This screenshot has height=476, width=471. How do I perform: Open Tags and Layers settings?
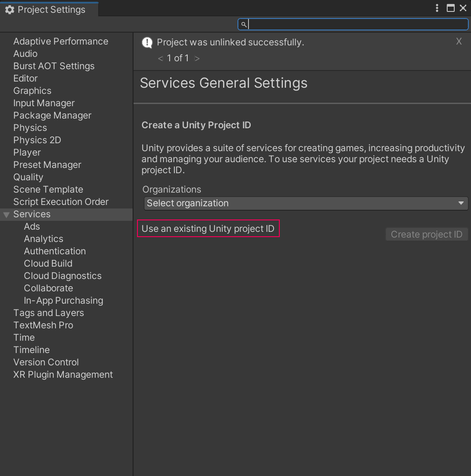pos(48,313)
